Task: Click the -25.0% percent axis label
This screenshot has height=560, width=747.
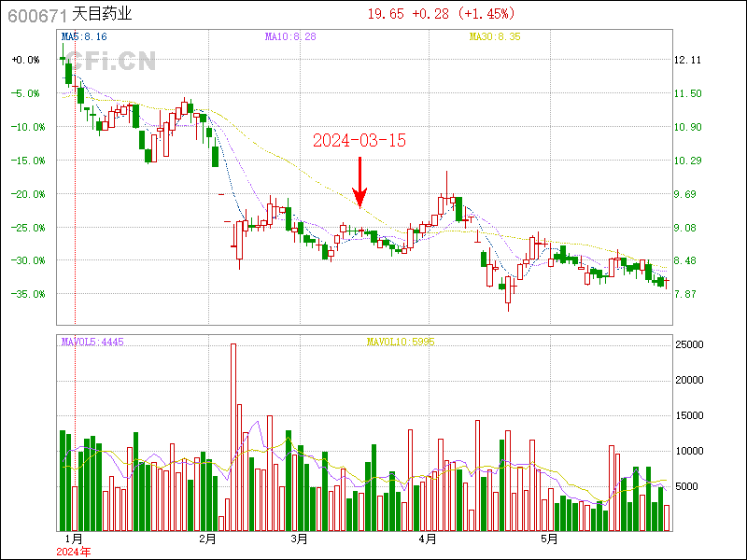Action: pyautogui.click(x=28, y=228)
